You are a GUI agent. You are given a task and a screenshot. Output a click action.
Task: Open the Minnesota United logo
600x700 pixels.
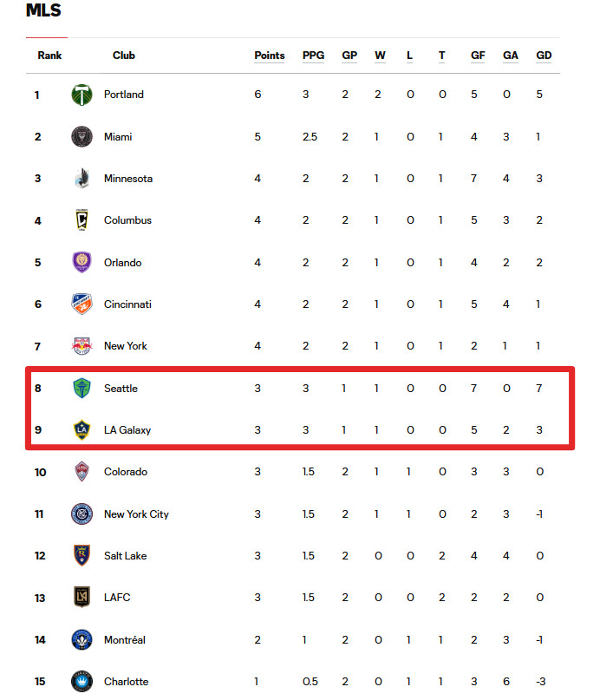[x=82, y=179]
